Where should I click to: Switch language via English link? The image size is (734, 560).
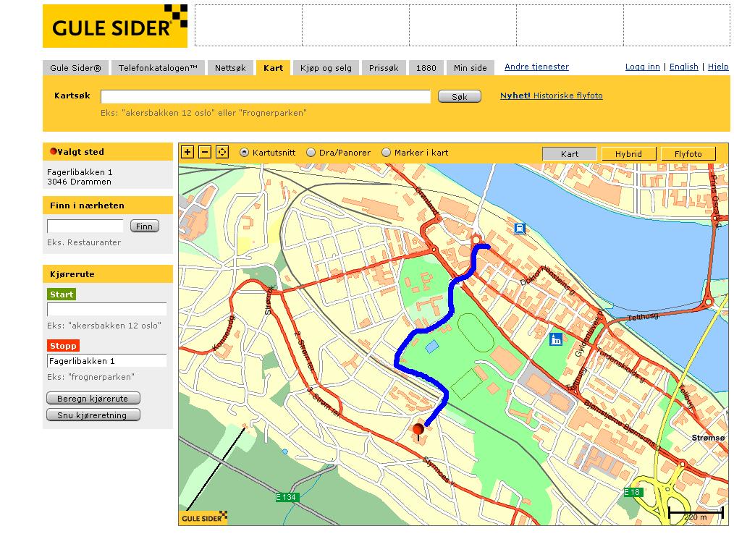[x=683, y=67]
